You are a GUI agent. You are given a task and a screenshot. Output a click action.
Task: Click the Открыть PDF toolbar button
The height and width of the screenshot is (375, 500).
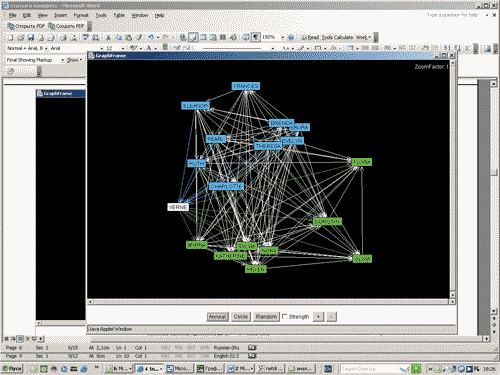tap(26, 26)
